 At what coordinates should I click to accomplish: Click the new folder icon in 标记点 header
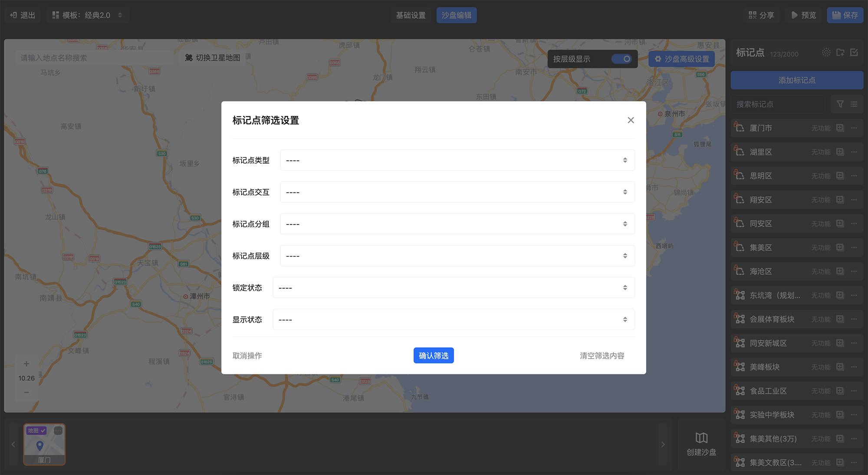pyautogui.click(x=840, y=53)
